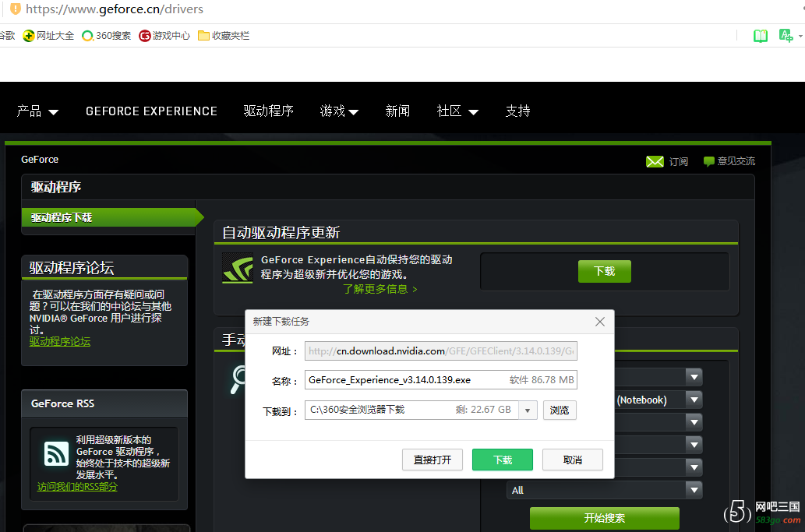
Task: Click 下载 in the auto driver update panel
Action: pos(604,271)
